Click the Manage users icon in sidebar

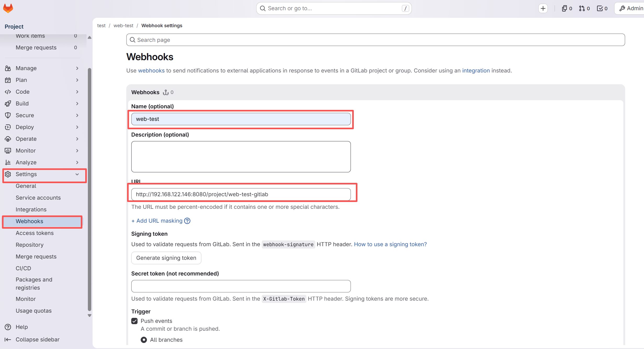[x=8, y=68]
